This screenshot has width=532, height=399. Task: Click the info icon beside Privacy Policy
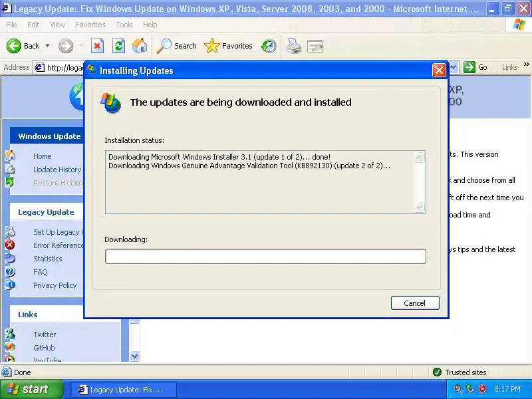tap(10, 285)
